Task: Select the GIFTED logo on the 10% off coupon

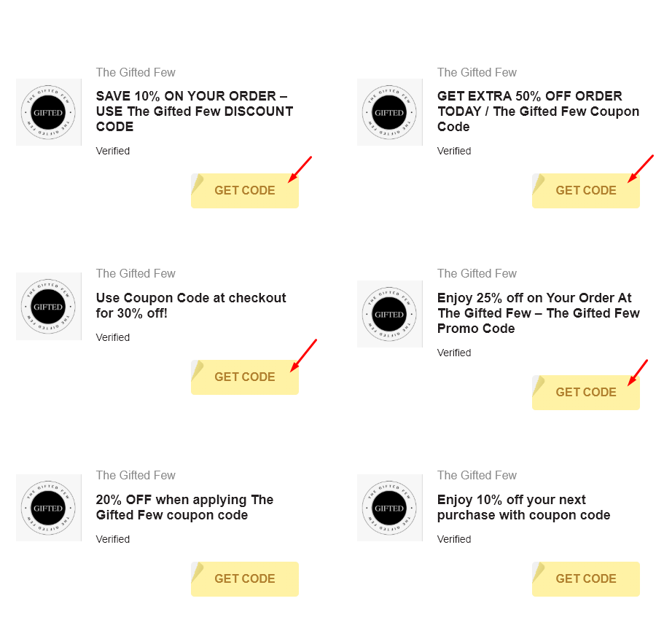Action: [389, 508]
